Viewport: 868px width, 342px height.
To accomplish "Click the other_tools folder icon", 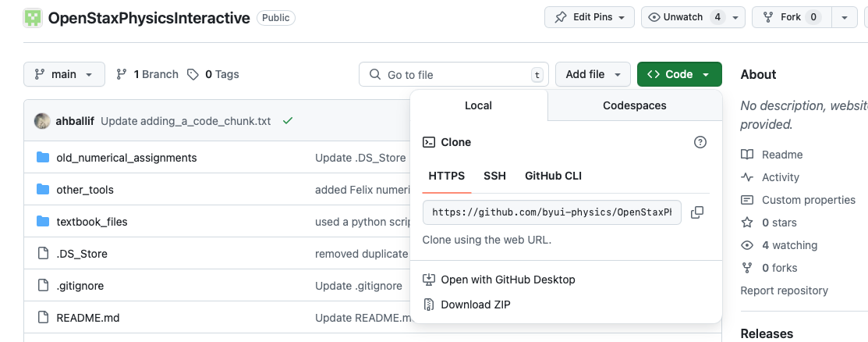I will pyautogui.click(x=43, y=190).
